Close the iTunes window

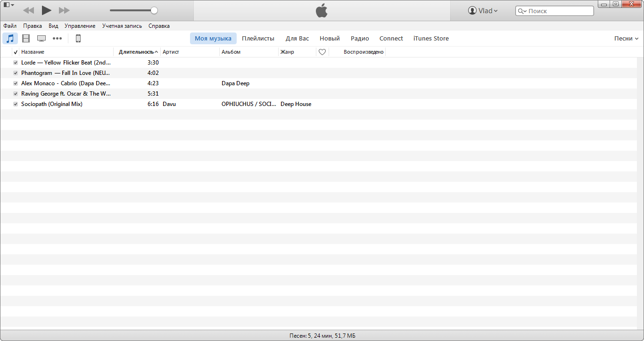tap(632, 4)
